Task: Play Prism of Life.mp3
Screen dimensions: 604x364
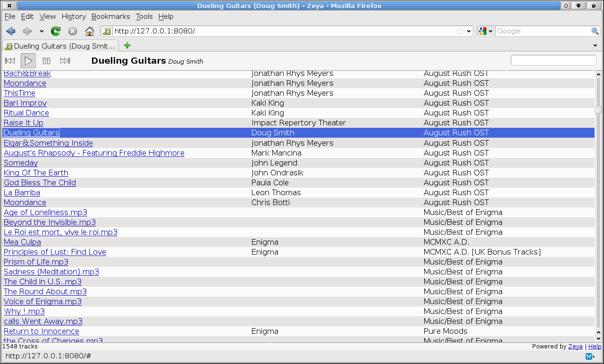Action: coord(36,262)
